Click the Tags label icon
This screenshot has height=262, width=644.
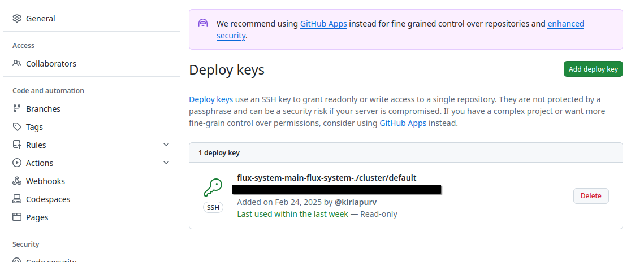pos(17,127)
